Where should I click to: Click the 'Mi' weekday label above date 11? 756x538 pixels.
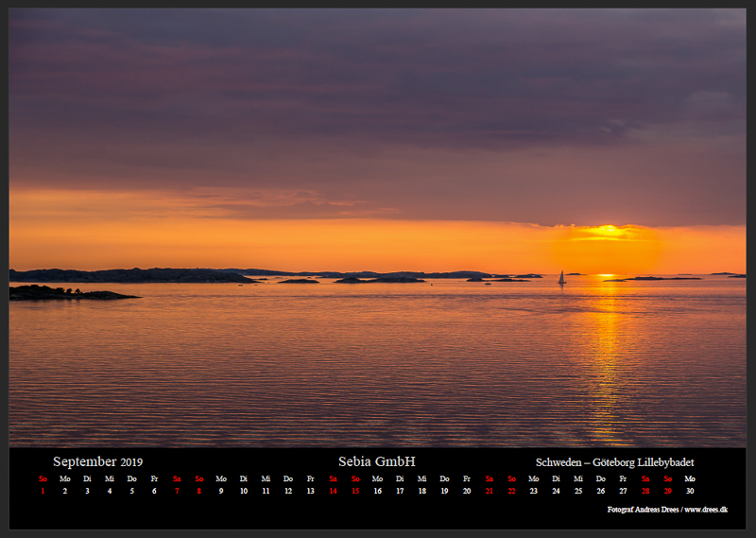266,478
